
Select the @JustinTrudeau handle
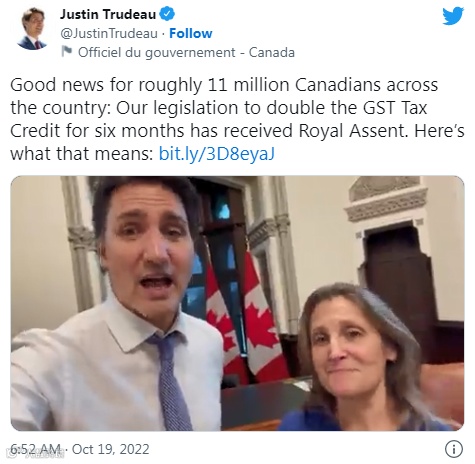[109, 33]
